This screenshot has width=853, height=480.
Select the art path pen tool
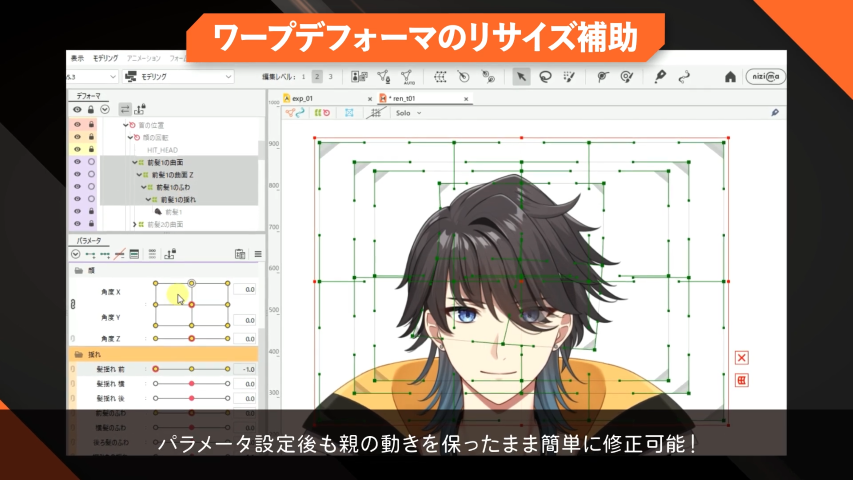[x=660, y=77]
